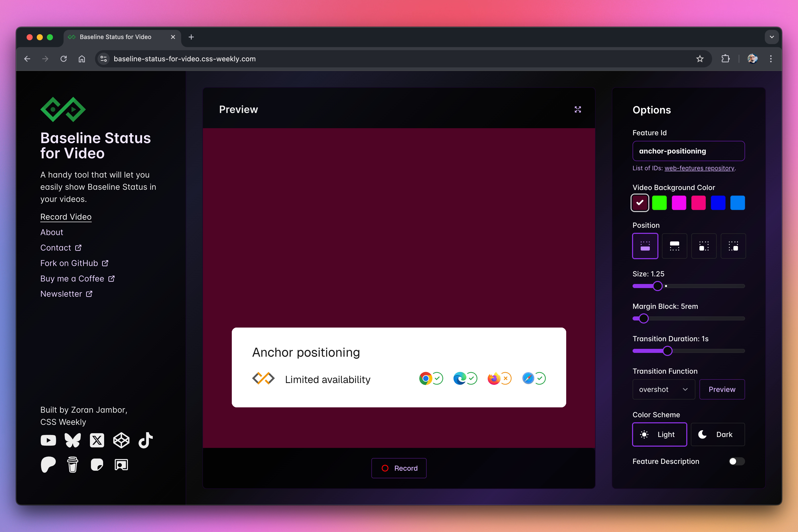
Task: Open the web-features repository link
Action: pyautogui.click(x=699, y=168)
